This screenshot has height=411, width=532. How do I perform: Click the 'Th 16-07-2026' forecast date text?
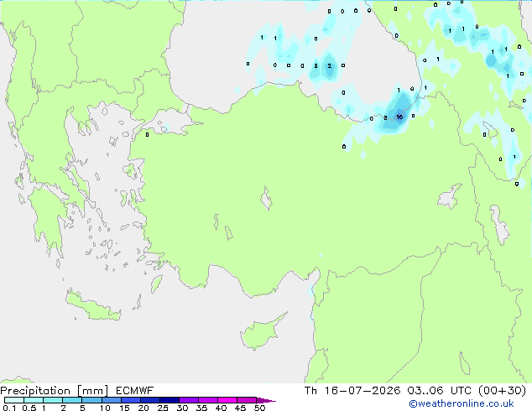click(352, 391)
